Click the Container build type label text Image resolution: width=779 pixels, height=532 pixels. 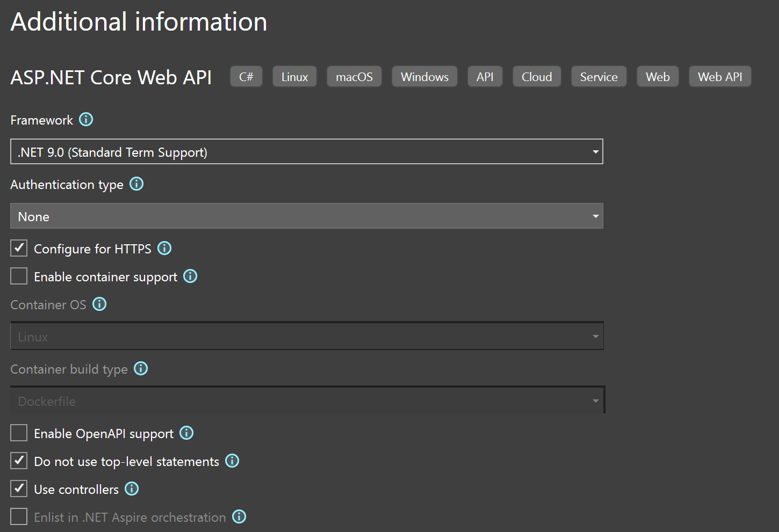coord(69,369)
